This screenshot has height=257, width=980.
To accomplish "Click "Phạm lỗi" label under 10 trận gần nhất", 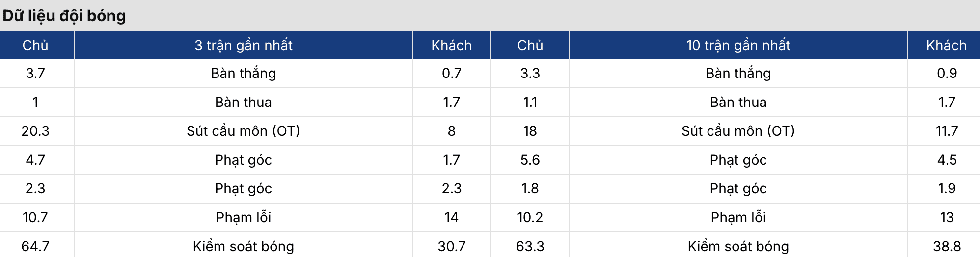I will (738, 217).
